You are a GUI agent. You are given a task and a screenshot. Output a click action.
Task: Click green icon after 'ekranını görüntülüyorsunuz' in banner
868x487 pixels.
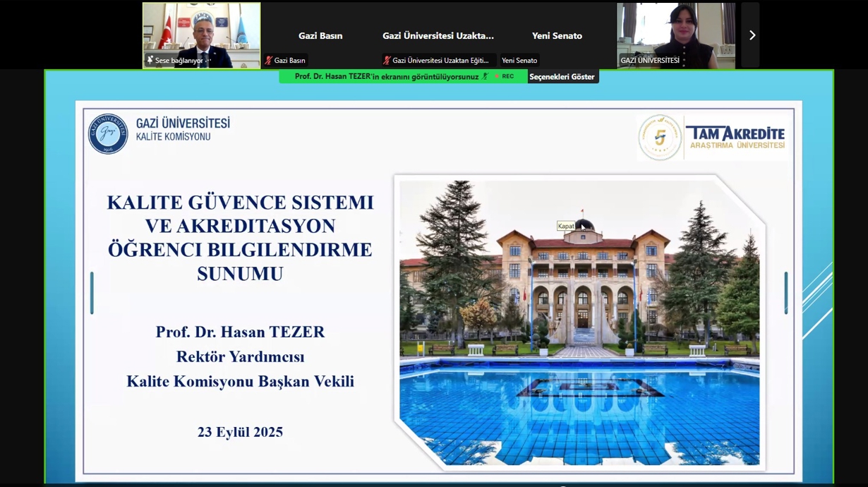[486, 76]
